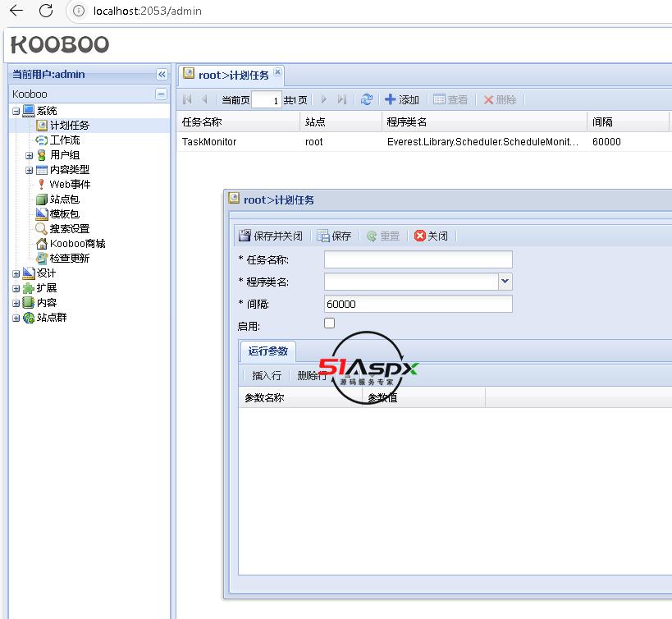
Task: Click the 任务名称 input field
Action: [418, 259]
